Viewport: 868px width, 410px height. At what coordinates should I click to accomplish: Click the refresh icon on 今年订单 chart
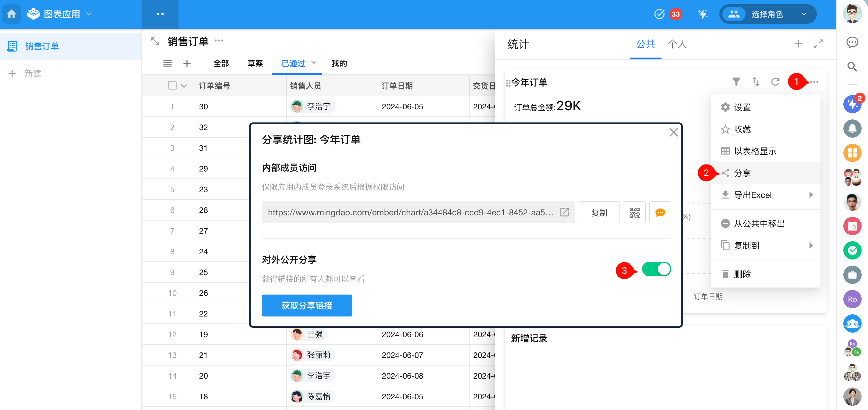click(775, 82)
